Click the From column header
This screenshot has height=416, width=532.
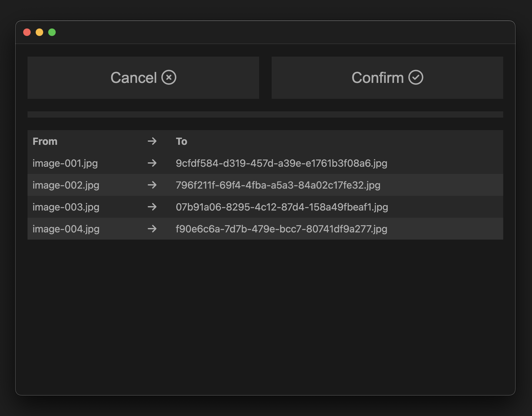click(x=45, y=141)
